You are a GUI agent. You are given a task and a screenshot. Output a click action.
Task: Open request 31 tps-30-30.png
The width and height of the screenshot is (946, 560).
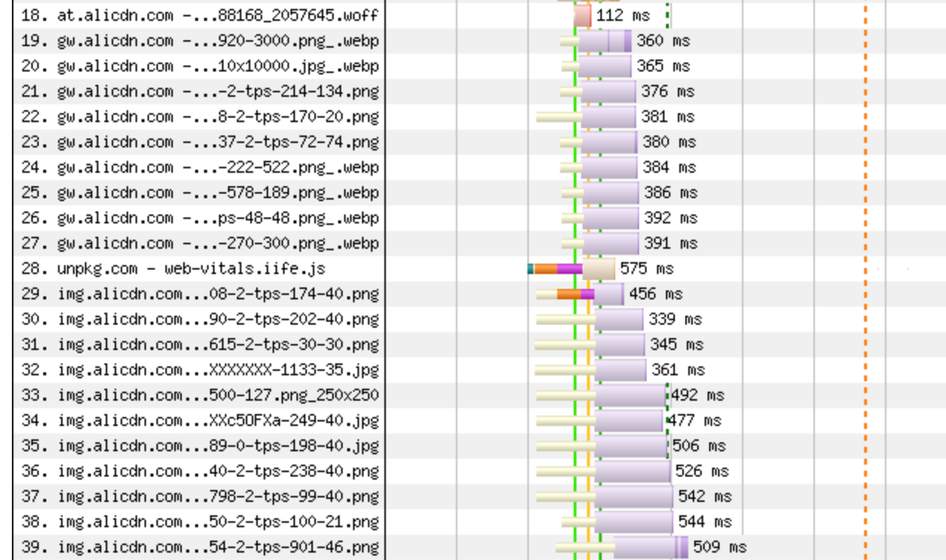coord(200,344)
